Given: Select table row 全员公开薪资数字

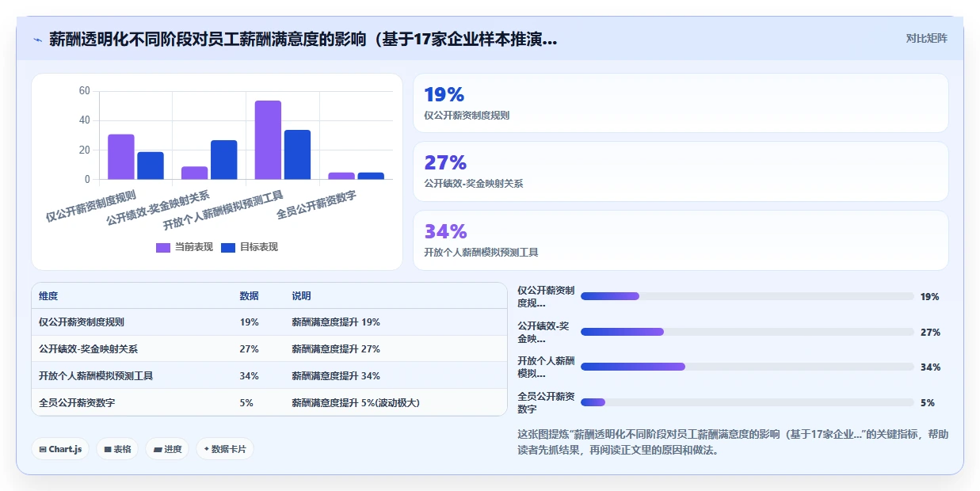Looking at the screenshot, I should click(269, 402).
